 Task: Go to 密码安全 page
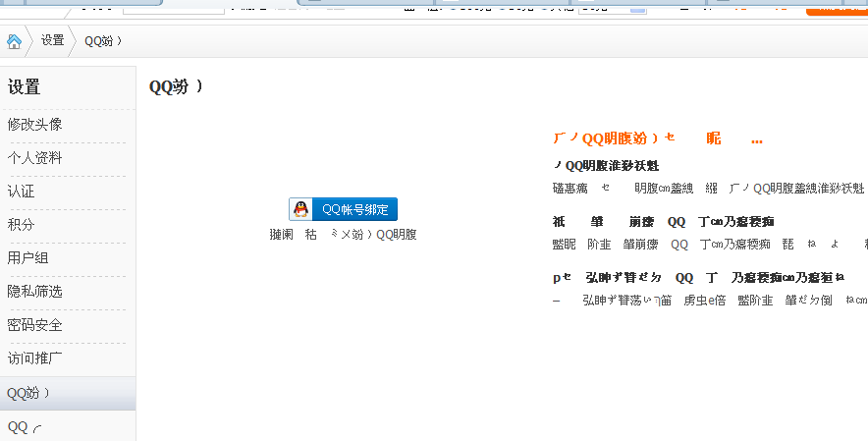[35, 325]
